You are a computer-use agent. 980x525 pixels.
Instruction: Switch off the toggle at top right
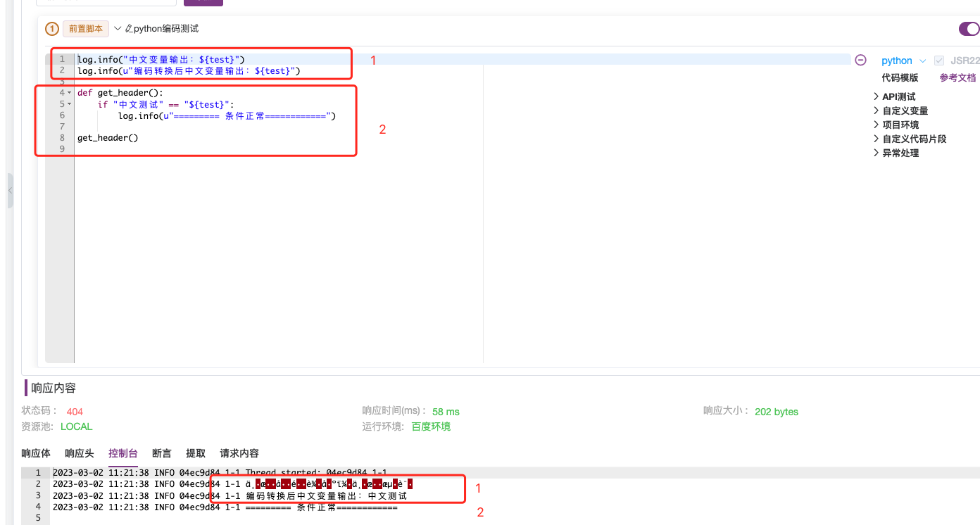point(969,29)
